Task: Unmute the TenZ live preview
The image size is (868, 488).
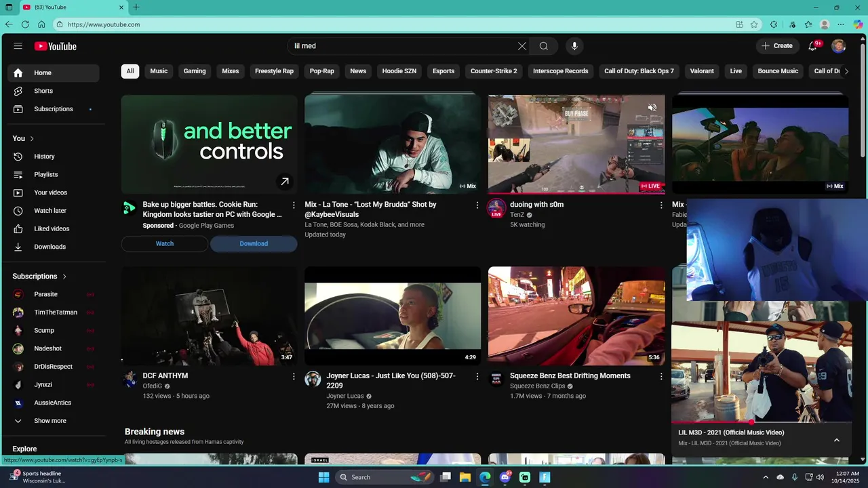Action: pyautogui.click(x=652, y=108)
